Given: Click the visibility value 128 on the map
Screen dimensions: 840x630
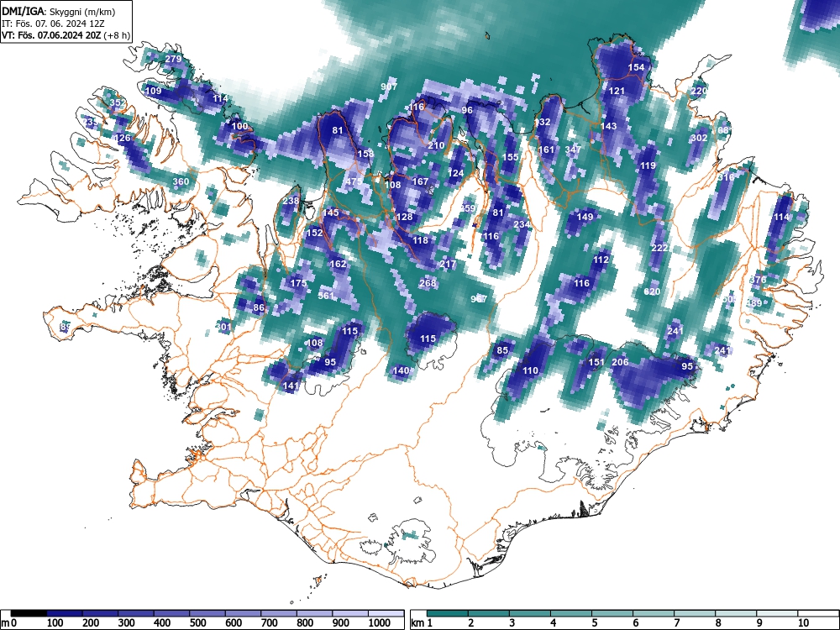Looking at the screenshot, I should pyautogui.click(x=405, y=217).
